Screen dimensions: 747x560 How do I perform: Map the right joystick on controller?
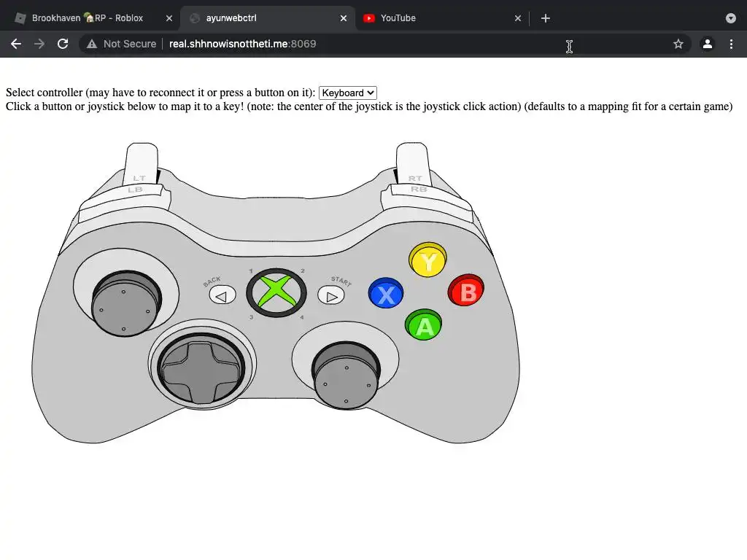(x=347, y=376)
